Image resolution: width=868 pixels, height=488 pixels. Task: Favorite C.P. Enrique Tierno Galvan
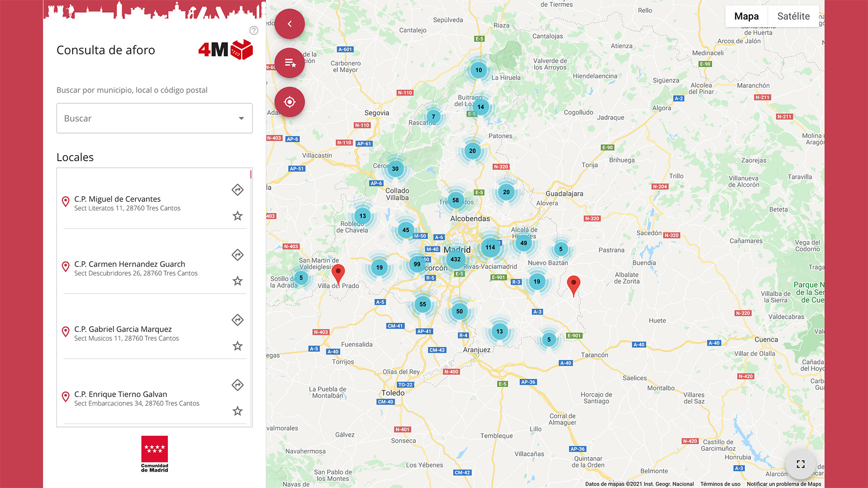coord(237,411)
